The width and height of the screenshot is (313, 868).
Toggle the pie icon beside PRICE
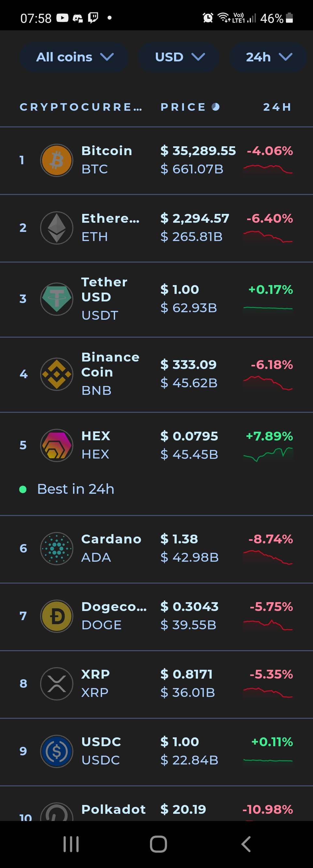[216, 107]
